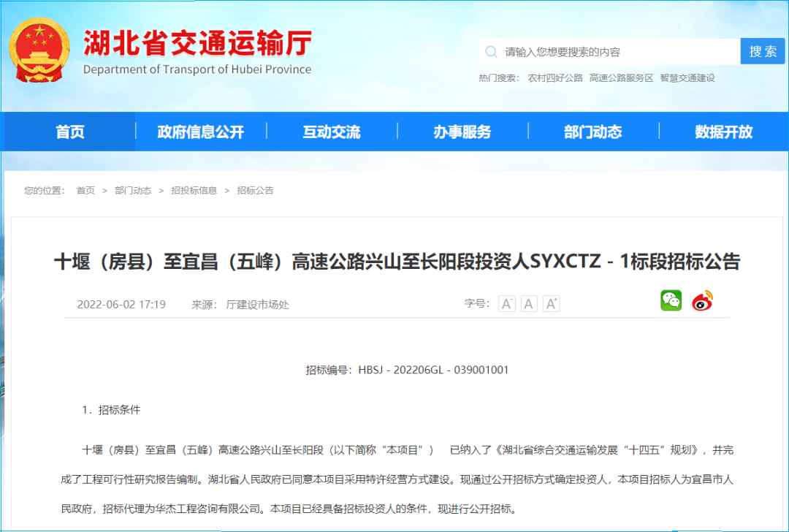This screenshot has width=789, height=532.
Task: Select 数据开放 in the navigation bar
Action: click(723, 132)
